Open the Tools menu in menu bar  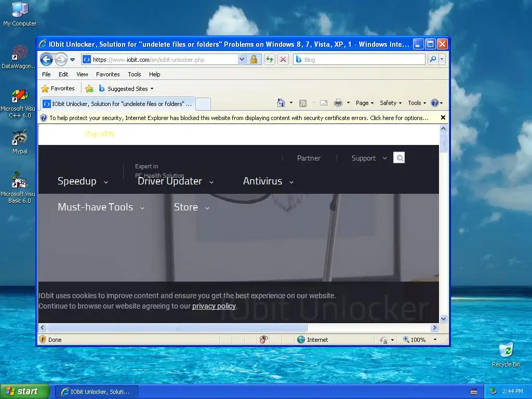coord(135,74)
